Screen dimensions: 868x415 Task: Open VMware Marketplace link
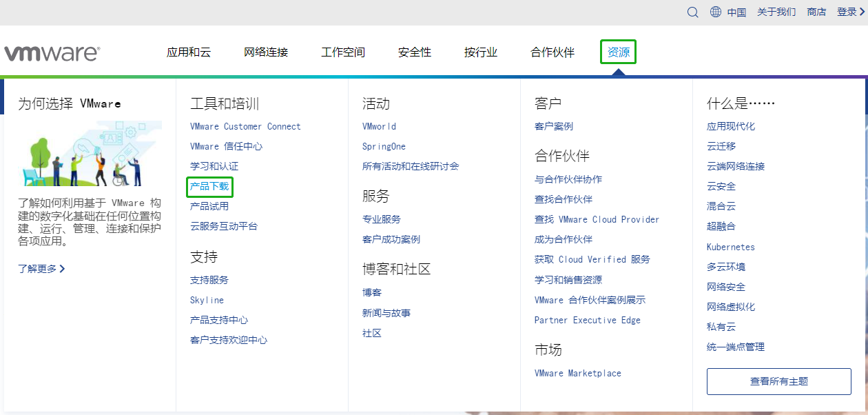[x=578, y=373]
